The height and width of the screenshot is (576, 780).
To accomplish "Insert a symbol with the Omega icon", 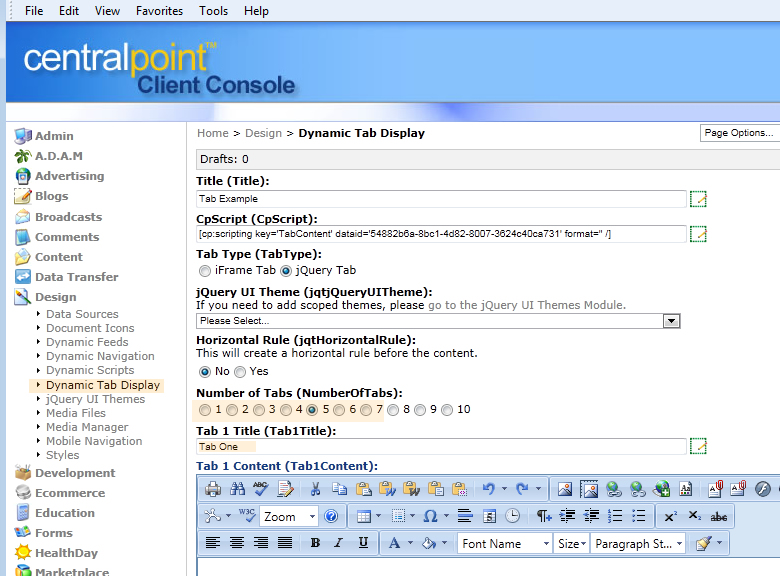I will tap(430, 516).
